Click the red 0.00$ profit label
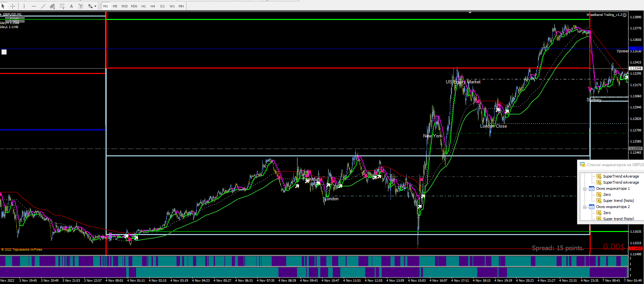 [x=614, y=247]
